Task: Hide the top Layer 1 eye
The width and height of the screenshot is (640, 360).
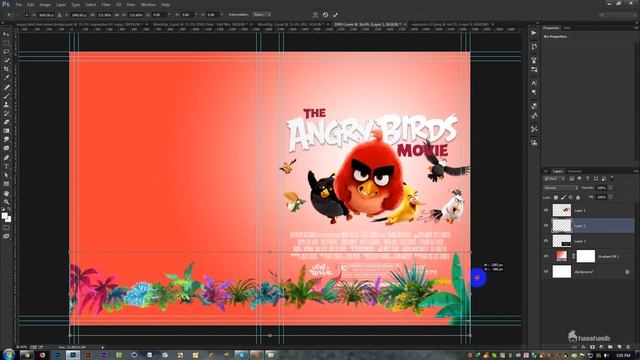Action: pyautogui.click(x=546, y=210)
